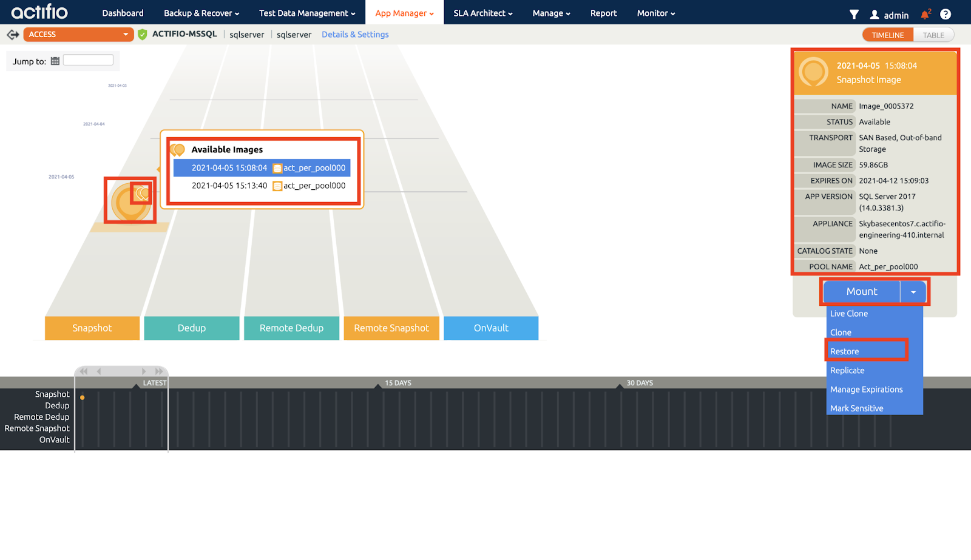Open the ACCESS dropdown
This screenshot has width=971, height=560.
click(x=78, y=35)
